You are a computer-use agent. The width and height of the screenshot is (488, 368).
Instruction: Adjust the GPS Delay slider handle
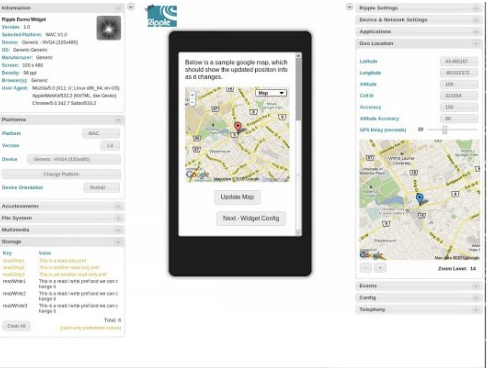coord(445,130)
